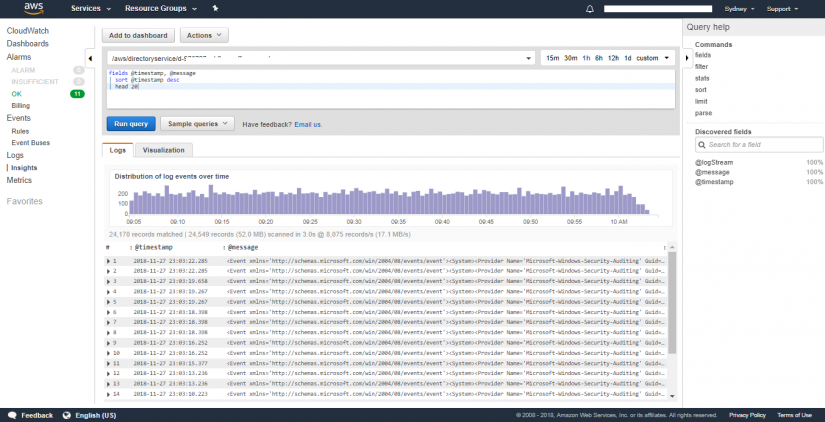Expand log row 1

[109, 261]
